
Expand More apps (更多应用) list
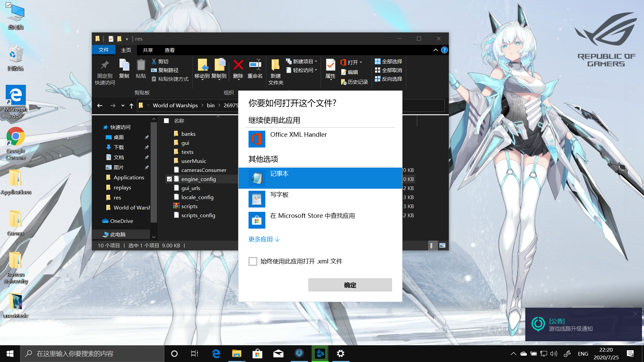(x=264, y=239)
